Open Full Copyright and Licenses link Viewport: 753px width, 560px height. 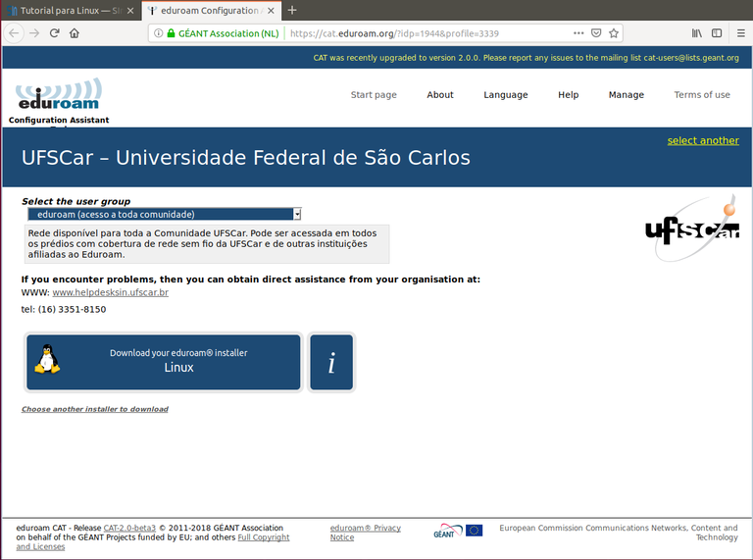pyautogui.click(x=153, y=541)
